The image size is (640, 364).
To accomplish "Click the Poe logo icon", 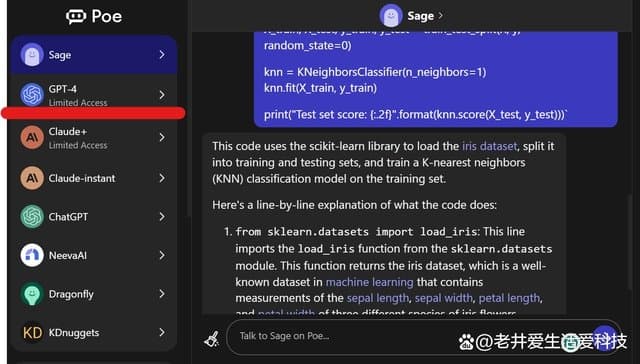I will tap(76, 16).
